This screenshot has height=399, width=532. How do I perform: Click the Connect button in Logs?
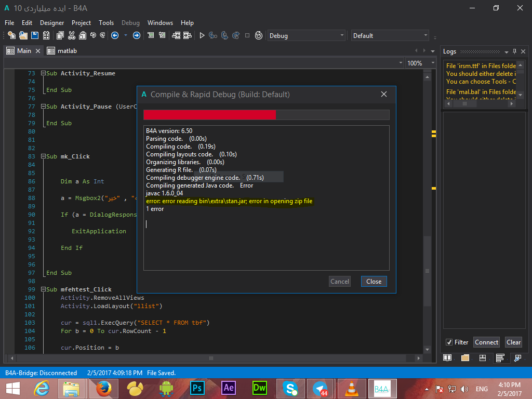486,342
